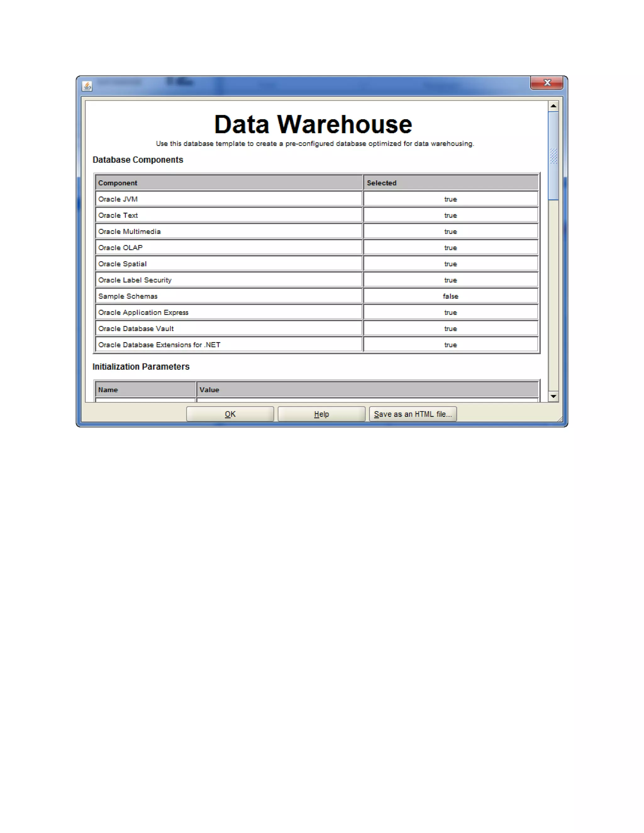Select the Oracle JVM row
Image resolution: width=644 pixels, height=833 pixels.
coord(229,199)
